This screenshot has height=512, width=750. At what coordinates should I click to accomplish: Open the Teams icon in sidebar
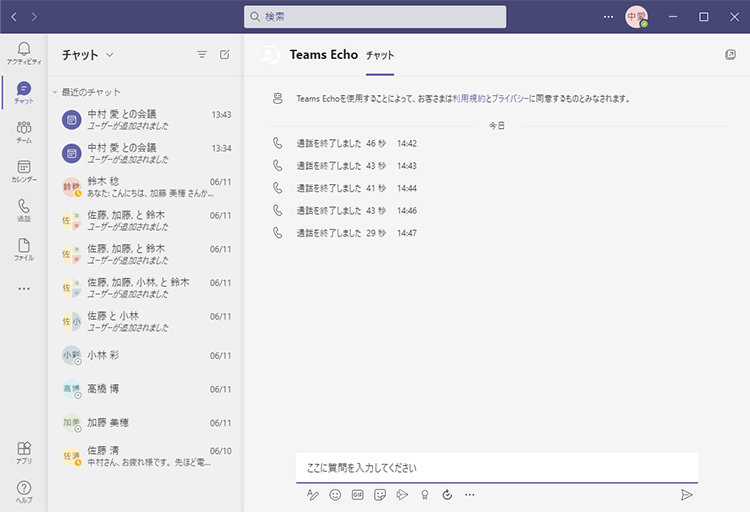24,128
